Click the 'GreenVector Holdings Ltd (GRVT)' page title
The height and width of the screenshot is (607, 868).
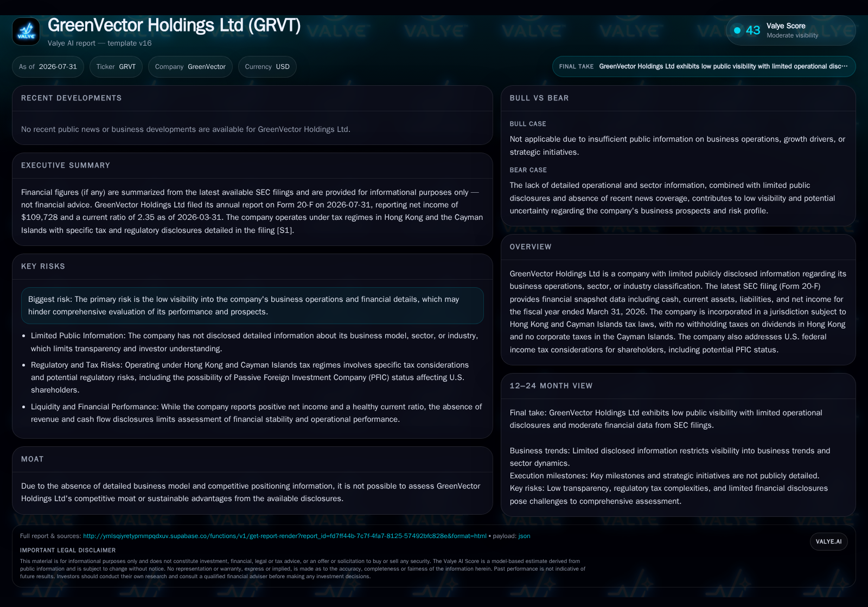click(x=174, y=25)
